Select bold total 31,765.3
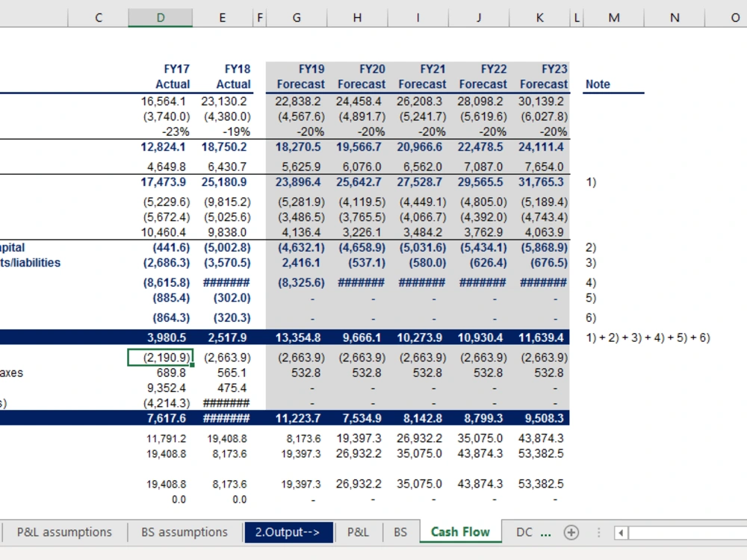The width and height of the screenshot is (747, 560). click(541, 182)
